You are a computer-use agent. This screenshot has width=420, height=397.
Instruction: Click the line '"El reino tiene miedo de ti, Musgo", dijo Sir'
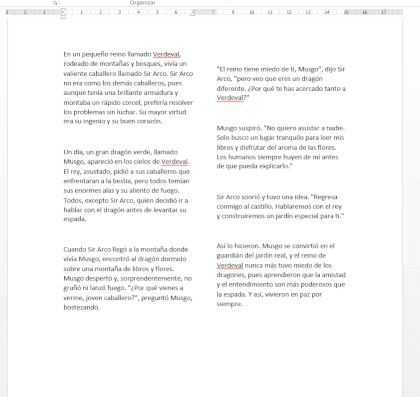281,69
